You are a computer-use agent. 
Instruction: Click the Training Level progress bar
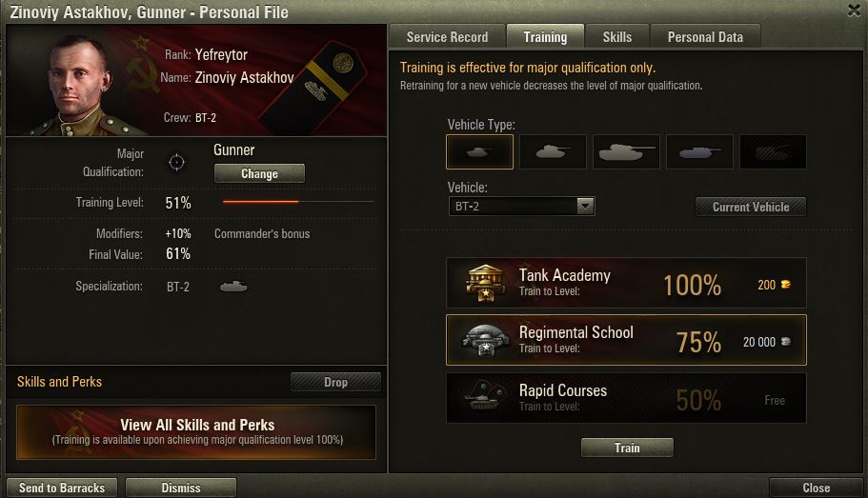(297, 202)
